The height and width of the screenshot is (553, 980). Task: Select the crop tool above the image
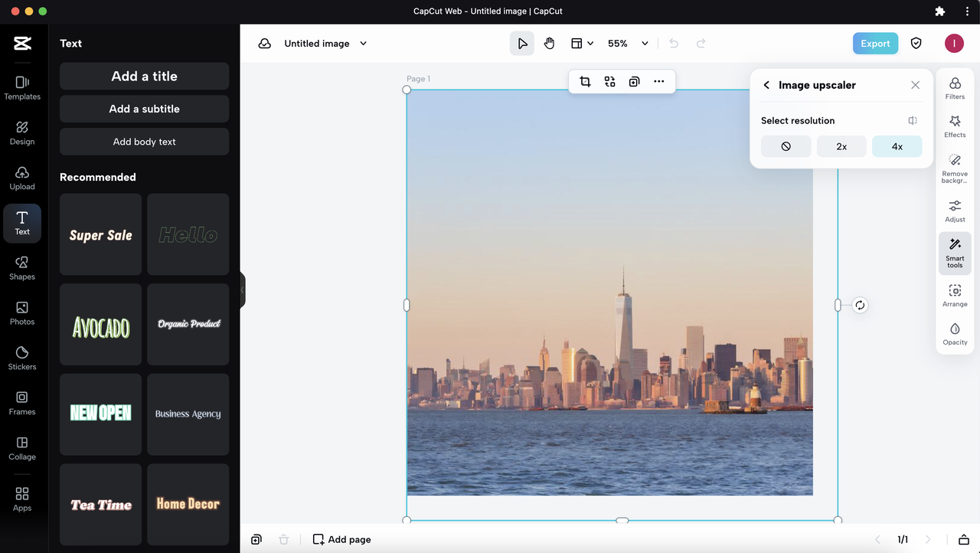(x=585, y=82)
